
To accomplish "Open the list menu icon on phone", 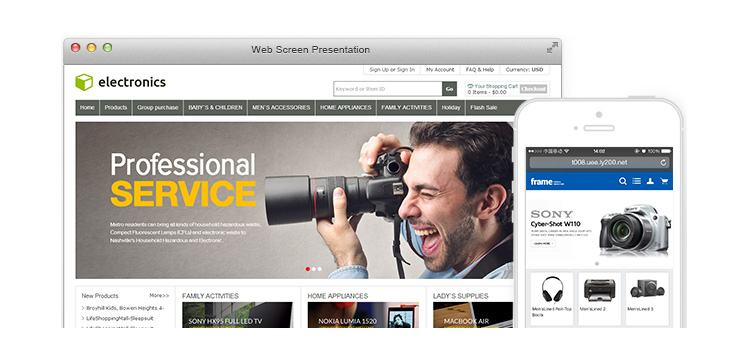I will (636, 181).
